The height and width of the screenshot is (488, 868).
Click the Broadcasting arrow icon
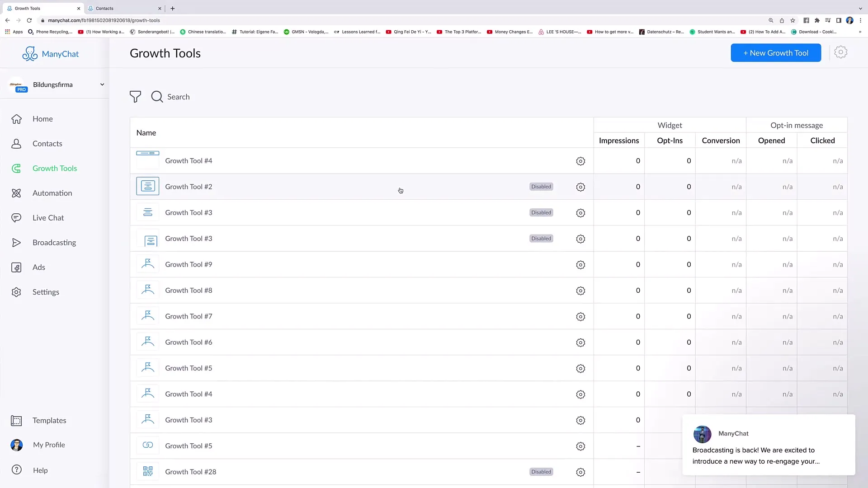[17, 243]
